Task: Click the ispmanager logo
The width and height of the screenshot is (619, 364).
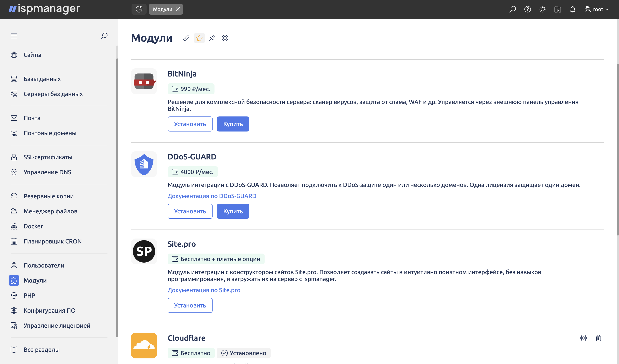Action: click(x=44, y=9)
